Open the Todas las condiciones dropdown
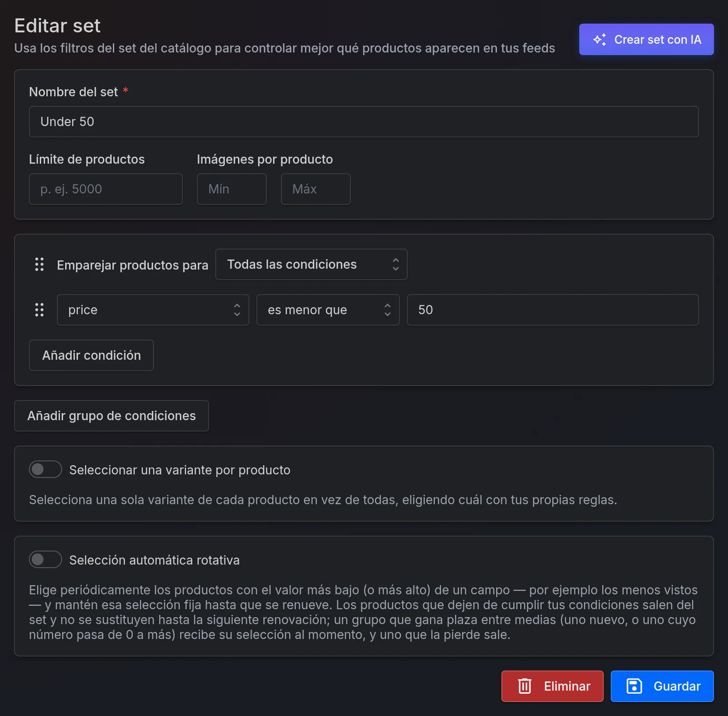Screen dimensions: 728x716 [x=311, y=264]
